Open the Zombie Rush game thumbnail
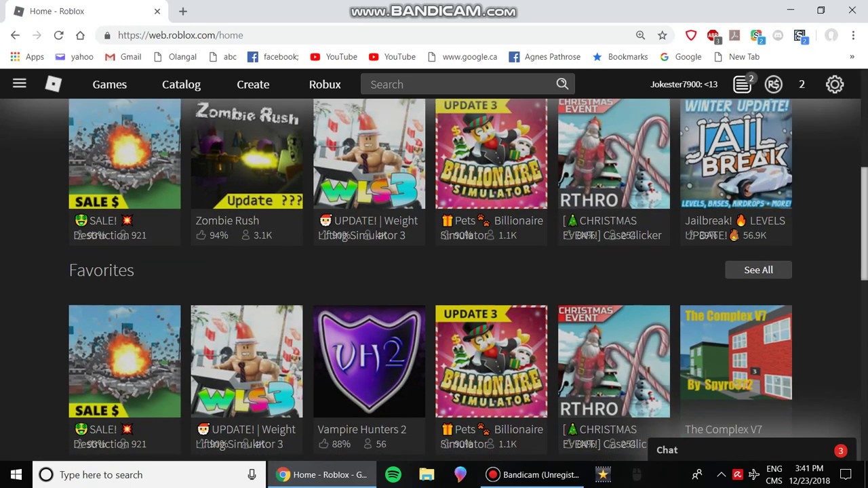 click(247, 153)
